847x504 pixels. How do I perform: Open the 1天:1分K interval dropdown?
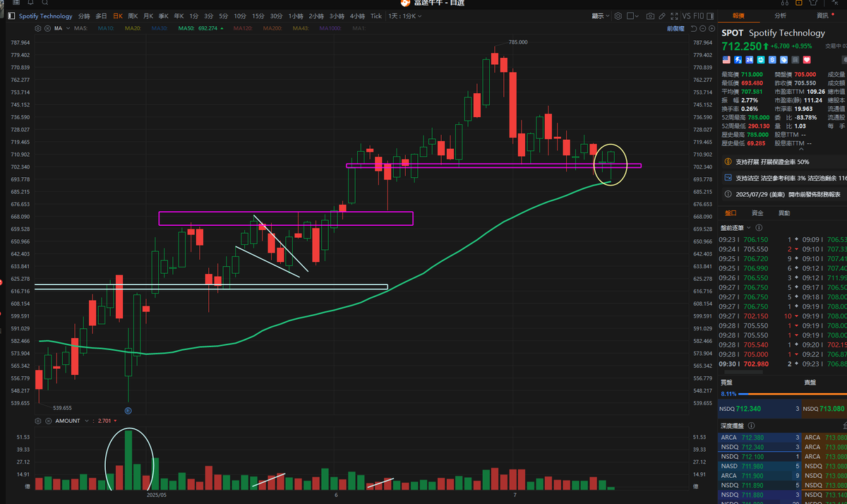tap(405, 16)
